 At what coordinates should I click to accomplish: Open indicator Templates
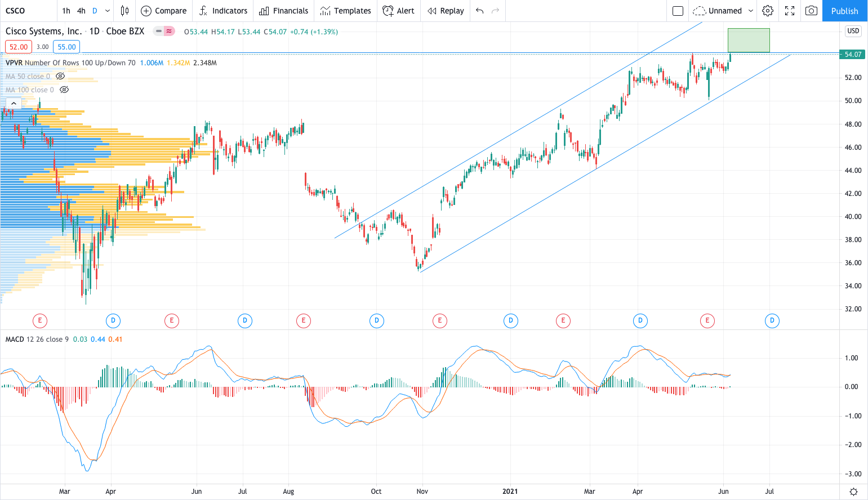(x=346, y=11)
